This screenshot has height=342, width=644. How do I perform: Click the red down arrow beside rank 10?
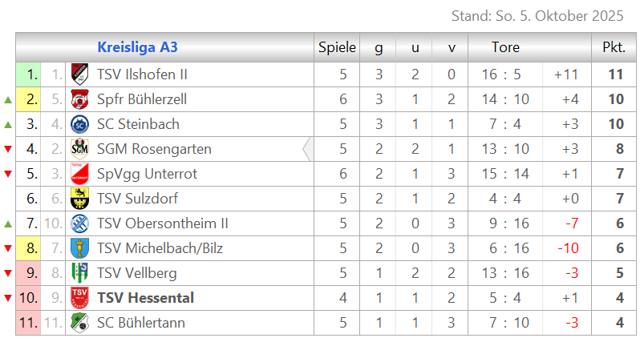[x=8, y=299]
